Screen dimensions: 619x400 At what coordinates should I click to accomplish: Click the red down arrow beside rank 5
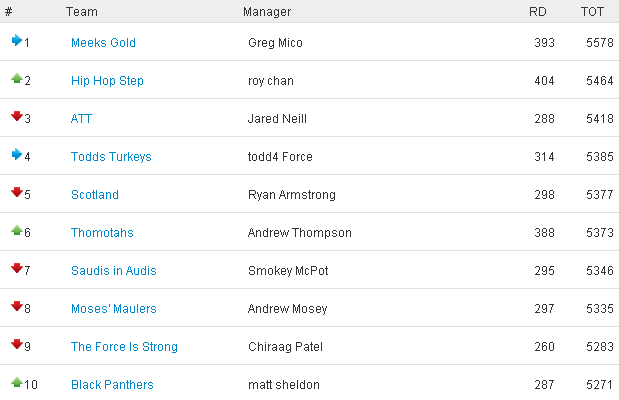pos(17,192)
